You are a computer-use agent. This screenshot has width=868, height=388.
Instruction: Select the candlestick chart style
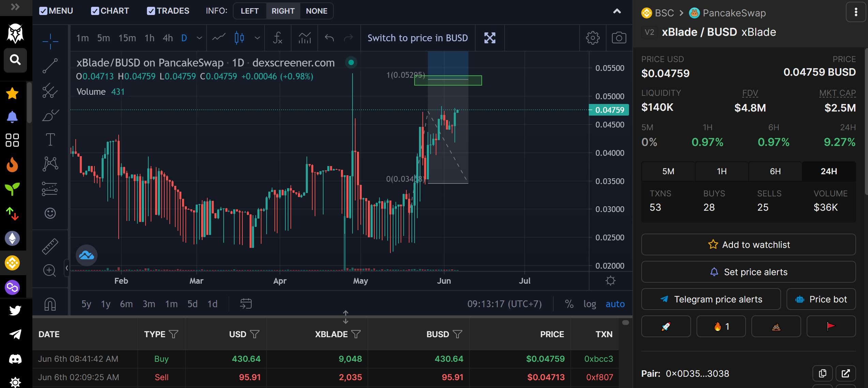pyautogui.click(x=239, y=38)
